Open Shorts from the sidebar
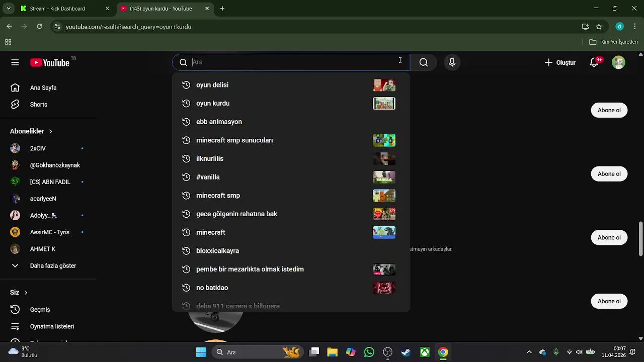Viewport: 644px width, 362px height. (x=48, y=105)
